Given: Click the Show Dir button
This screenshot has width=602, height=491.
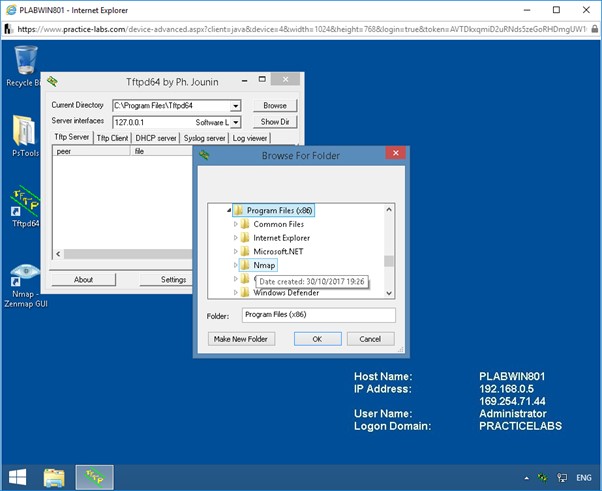Looking at the screenshot, I should 275,122.
